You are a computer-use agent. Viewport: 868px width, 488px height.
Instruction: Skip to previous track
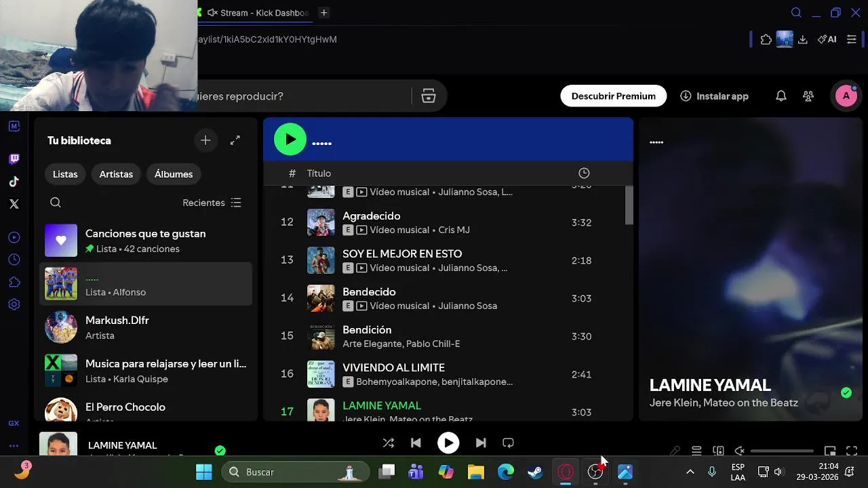[x=416, y=443]
